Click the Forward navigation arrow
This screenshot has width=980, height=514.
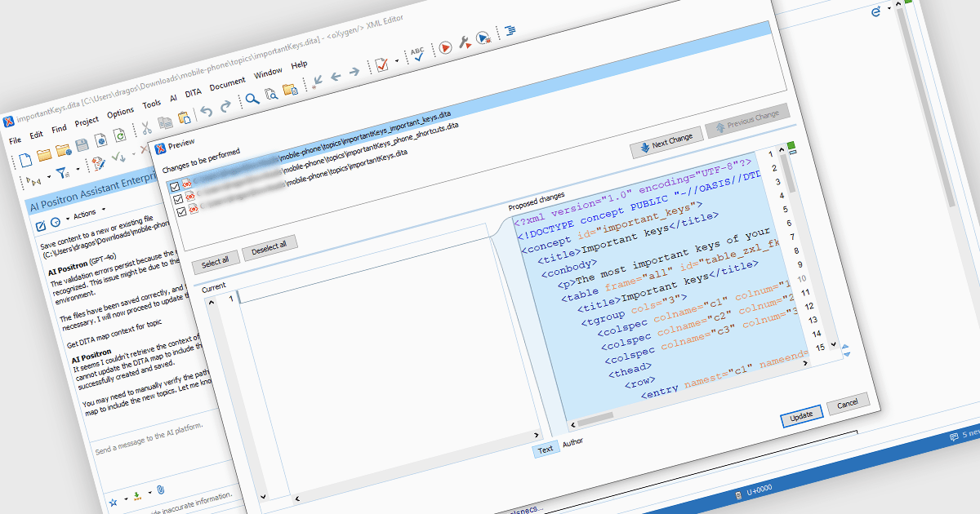coord(354,72)
